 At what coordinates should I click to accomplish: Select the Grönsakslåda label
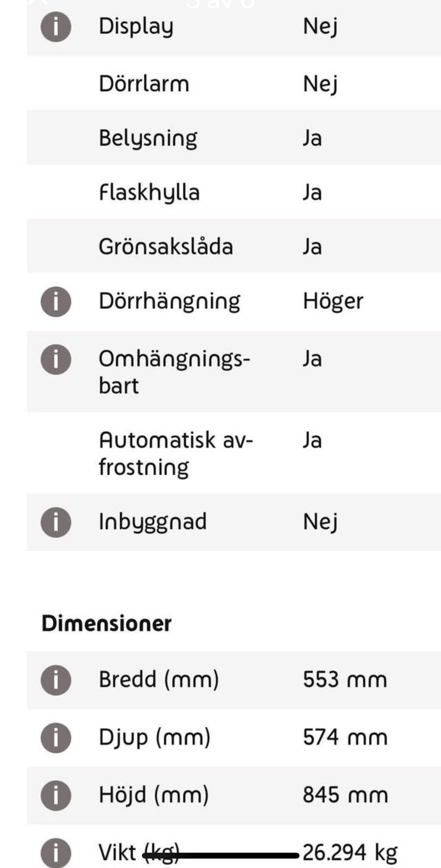point(166,246)
